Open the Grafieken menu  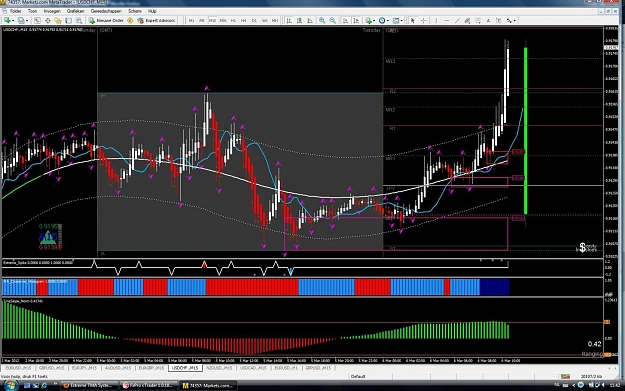click(x=75, y=11)
